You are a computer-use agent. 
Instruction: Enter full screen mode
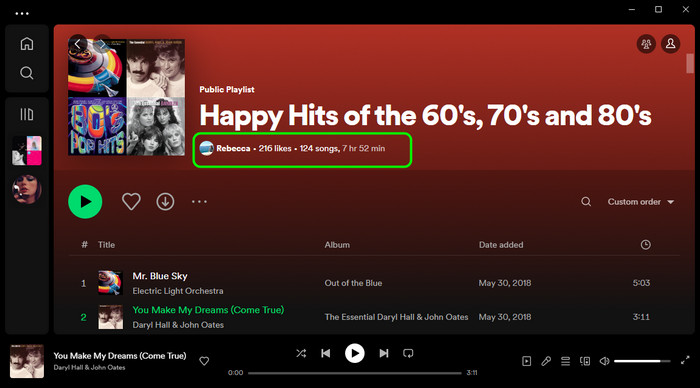pos(685,361)
